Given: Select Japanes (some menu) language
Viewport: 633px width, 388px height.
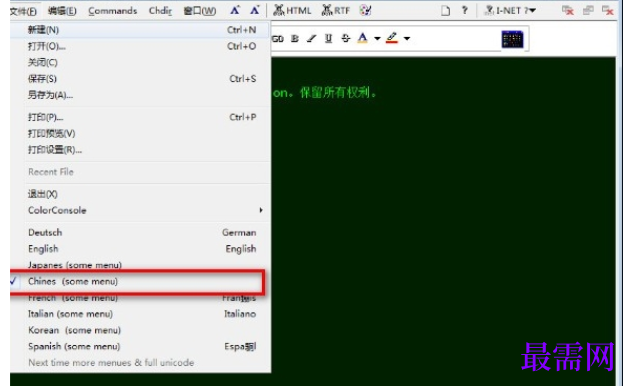Looking at the screenshot, I should (140, 264).
